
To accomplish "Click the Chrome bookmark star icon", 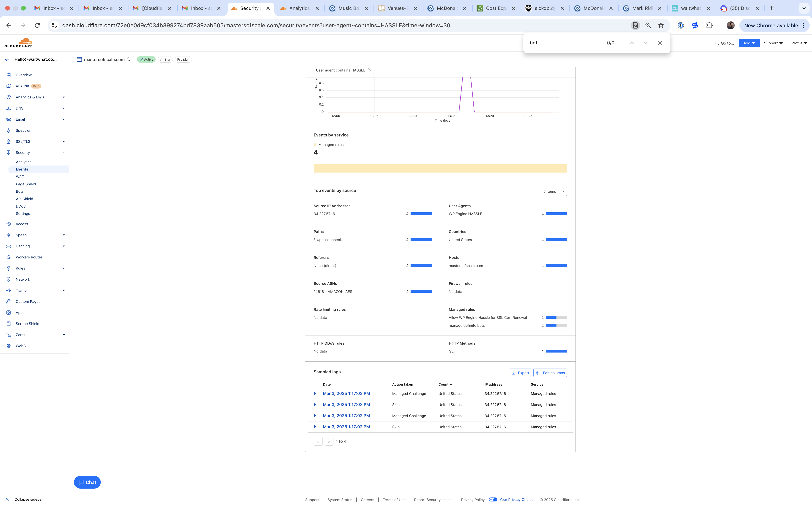I will click(661, 26).
